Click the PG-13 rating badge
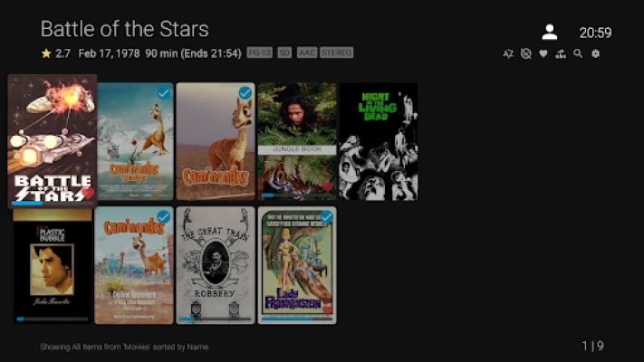The width and height of the screenshot is (644, 362). pos(260,52)
